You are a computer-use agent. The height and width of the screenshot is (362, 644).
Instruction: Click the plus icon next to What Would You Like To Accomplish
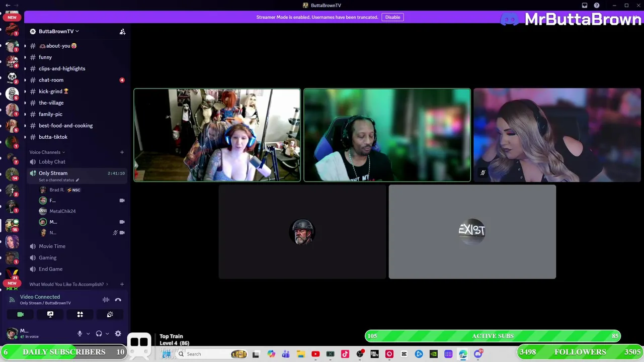pyautogui.click(x=122, y=285)
